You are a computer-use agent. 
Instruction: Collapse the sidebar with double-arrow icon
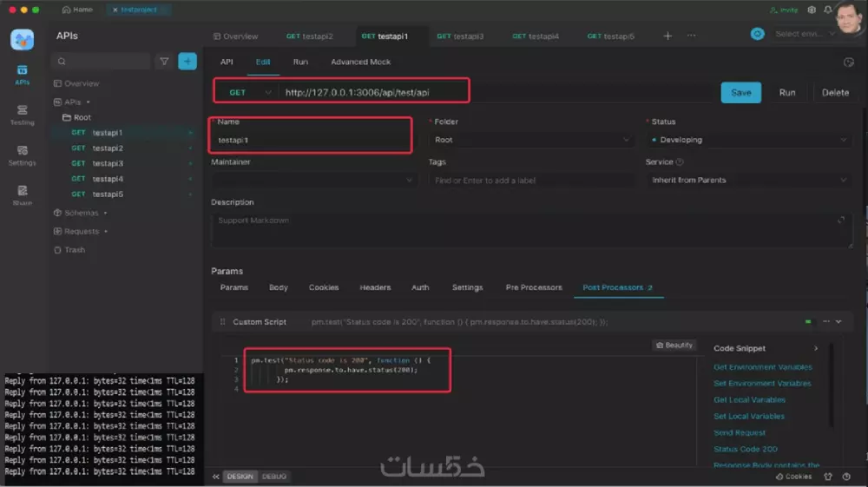(x=216, y=477)
